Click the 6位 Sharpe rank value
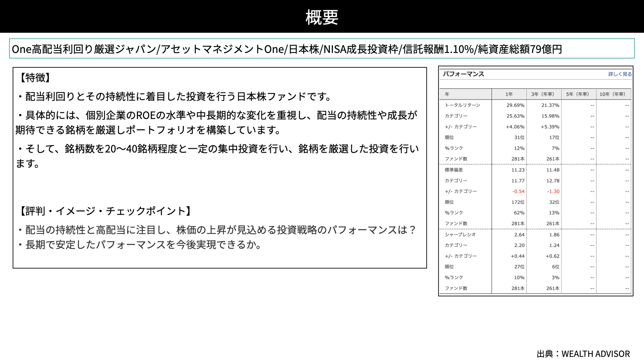 click(x=556, y=267)
